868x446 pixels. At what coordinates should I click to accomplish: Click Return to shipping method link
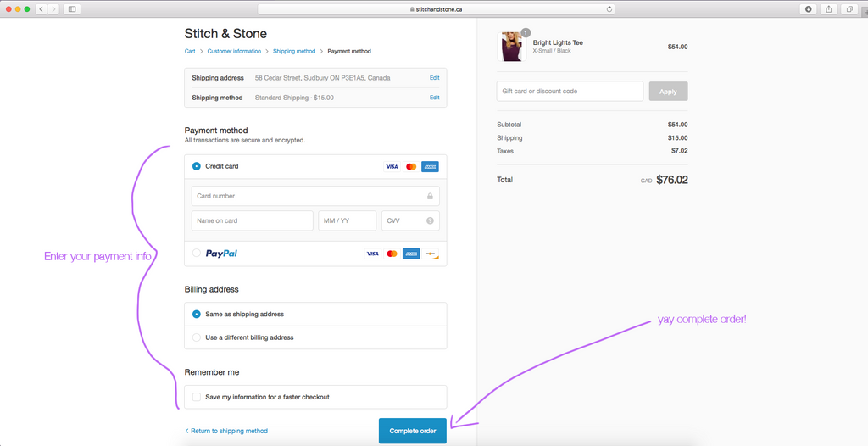click(x=226, y=431)
